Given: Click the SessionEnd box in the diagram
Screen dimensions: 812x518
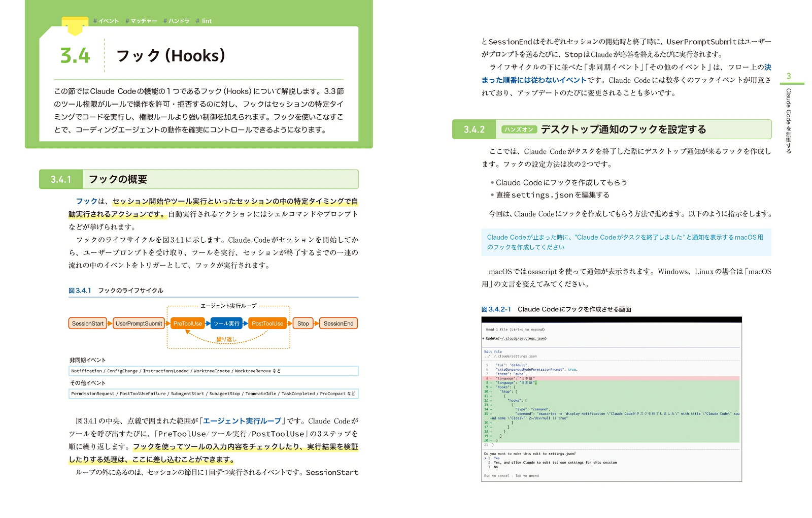Looking at the screenshot, I should 339,323.
